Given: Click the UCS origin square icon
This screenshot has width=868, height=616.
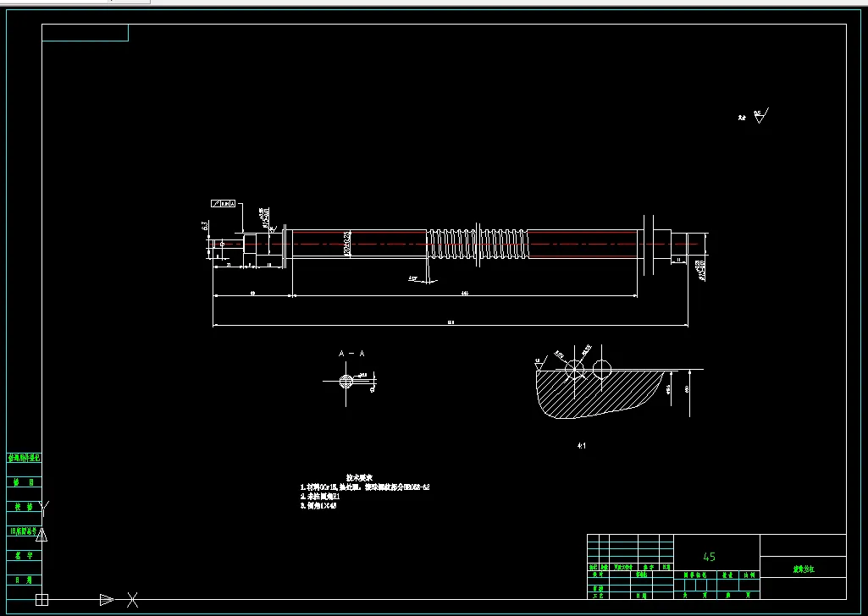Looking at the screenshot, I should (41, 599).
